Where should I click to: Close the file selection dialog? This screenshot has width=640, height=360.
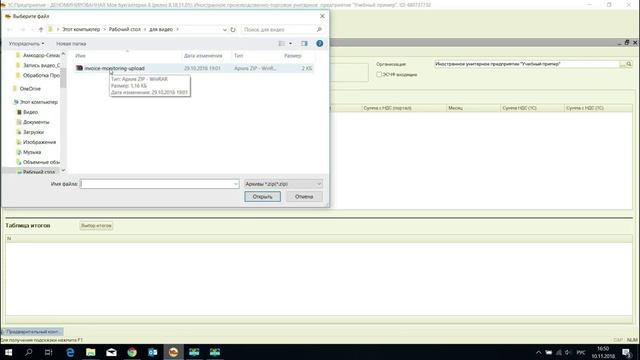pos(322,16)
